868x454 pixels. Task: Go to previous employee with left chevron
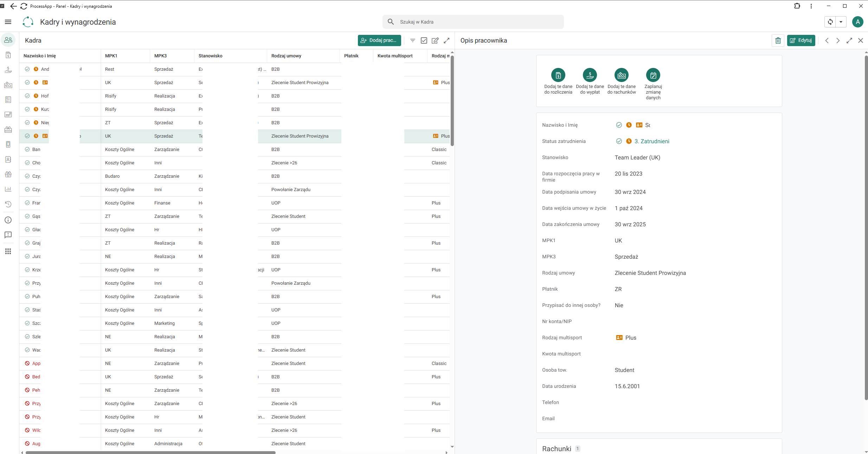click(x=827, y=40)
